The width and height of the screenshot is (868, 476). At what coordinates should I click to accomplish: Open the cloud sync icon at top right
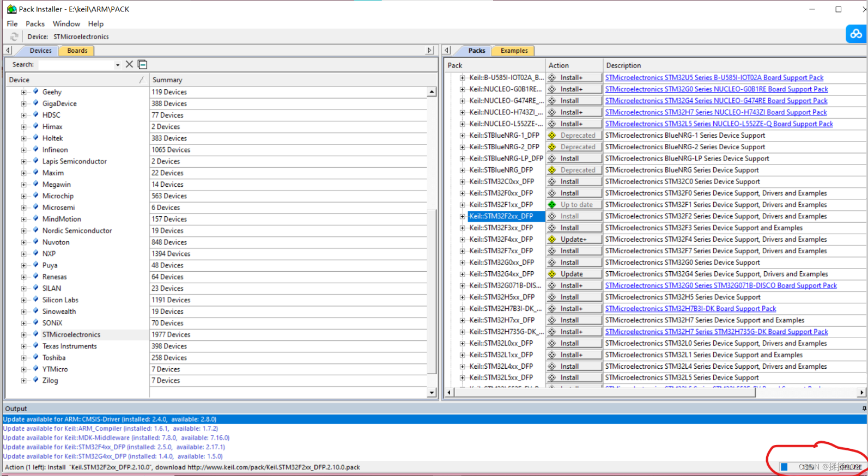coord(856,34)
